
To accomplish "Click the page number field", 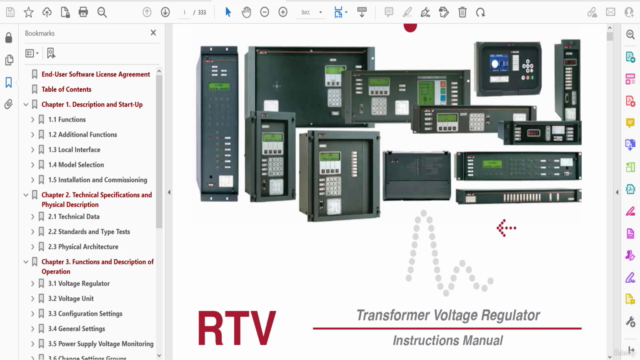I will 184,12.
